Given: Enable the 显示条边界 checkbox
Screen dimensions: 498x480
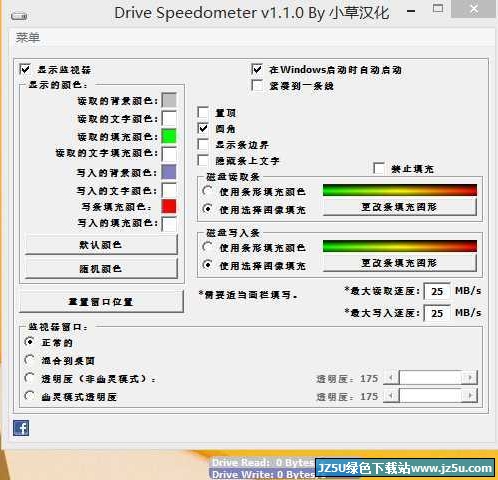Looking at the screenshot, I should pyautogui.click(x=203, y=144).
